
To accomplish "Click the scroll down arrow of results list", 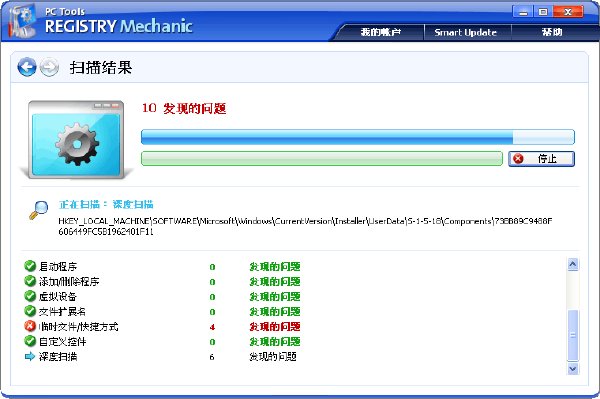I will (x=573, y=369).
